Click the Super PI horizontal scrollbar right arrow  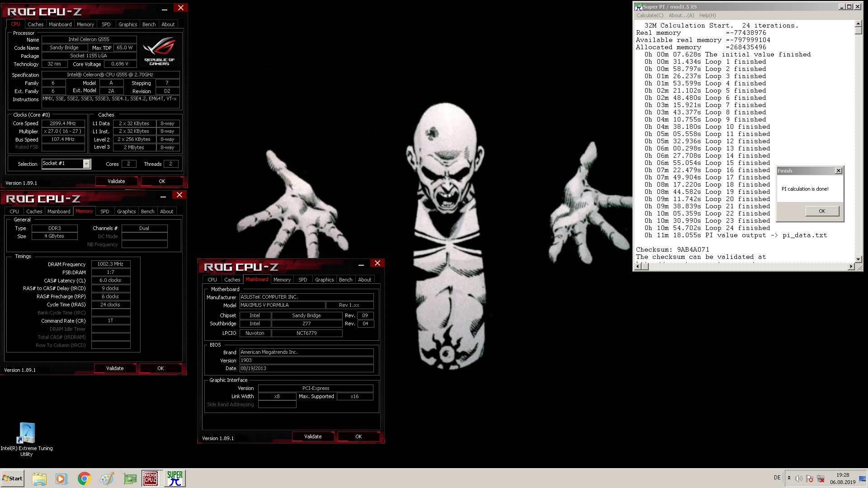point(851,267)
